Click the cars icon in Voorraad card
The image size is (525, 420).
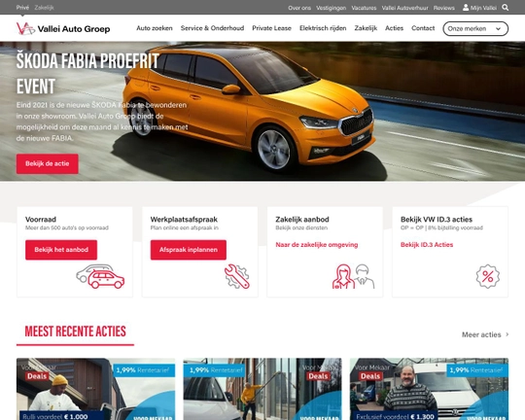pos(100,276)
